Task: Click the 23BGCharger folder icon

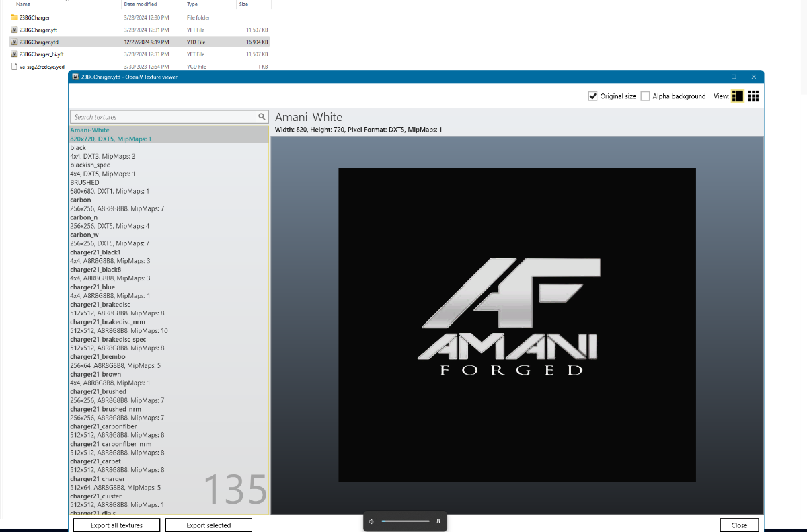Action: point(14,17)
